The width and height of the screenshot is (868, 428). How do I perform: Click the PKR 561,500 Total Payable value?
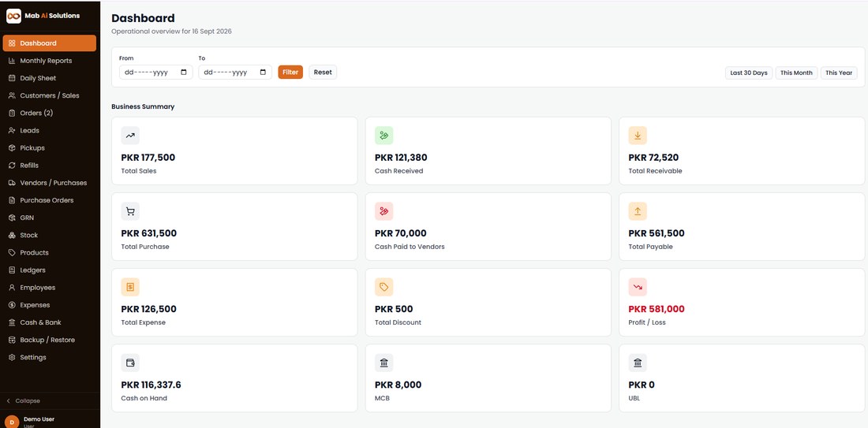(x=657, y=233)
